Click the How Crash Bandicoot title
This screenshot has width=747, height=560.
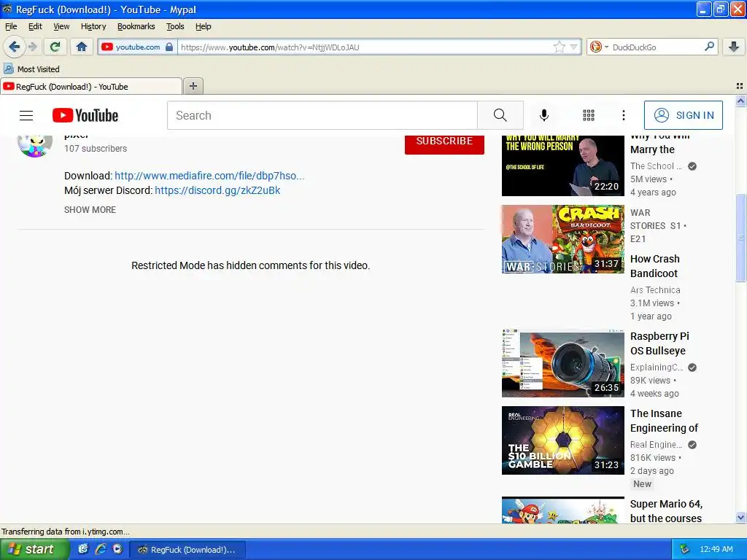click(655, 266)
